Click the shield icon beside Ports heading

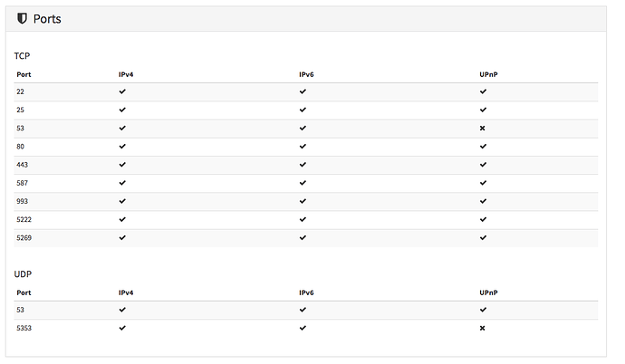(22, 18)
